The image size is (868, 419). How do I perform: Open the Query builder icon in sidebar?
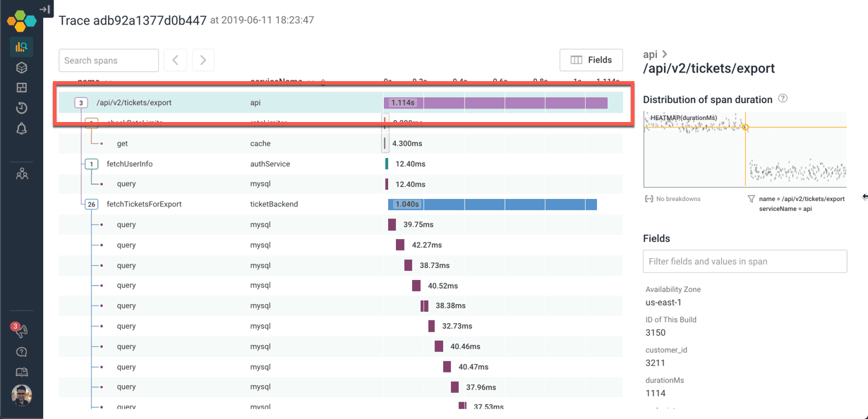(x=21, y=47)
